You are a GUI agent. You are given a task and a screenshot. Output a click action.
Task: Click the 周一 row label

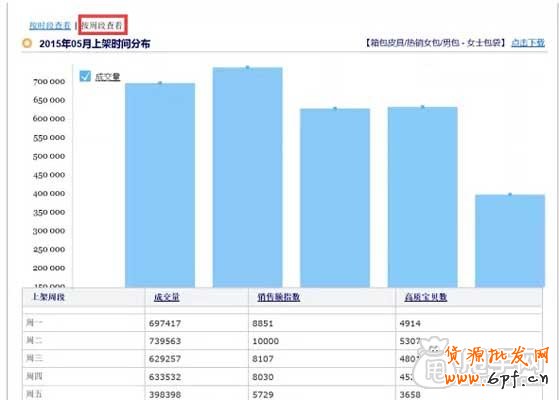[34, 323]
